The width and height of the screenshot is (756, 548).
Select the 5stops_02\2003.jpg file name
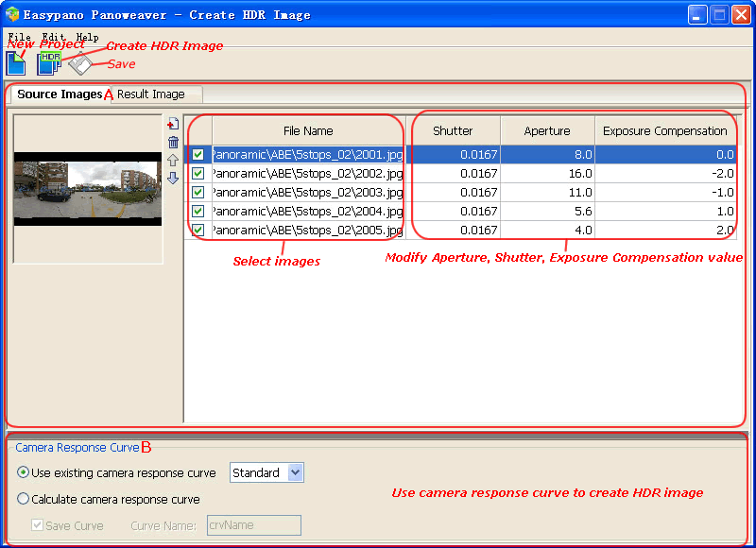308,193
